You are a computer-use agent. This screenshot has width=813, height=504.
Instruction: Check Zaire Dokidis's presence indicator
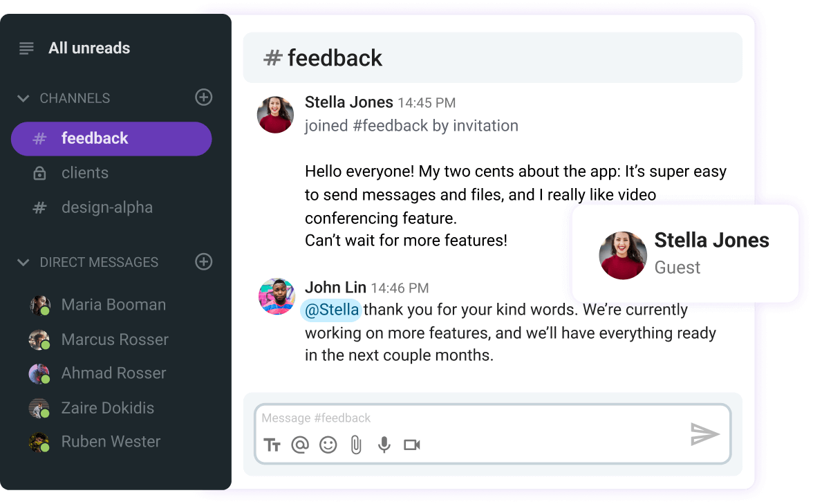(46, 413)
